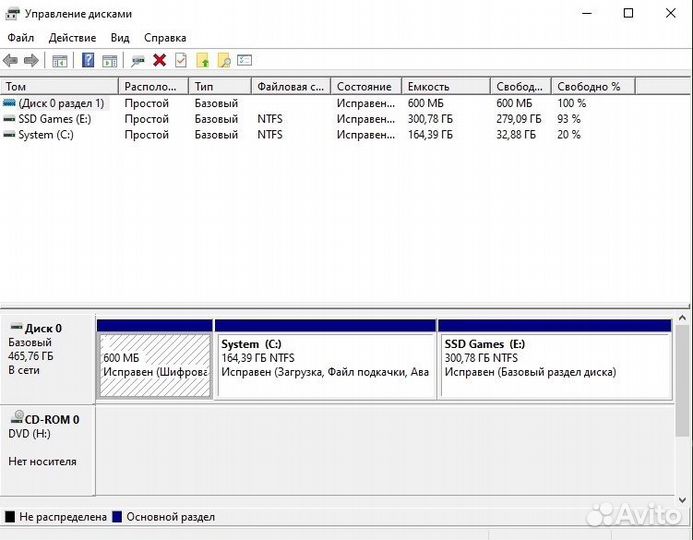Select the Диск 0 disk label panel
693x540 pixels.
pos(48,359)
